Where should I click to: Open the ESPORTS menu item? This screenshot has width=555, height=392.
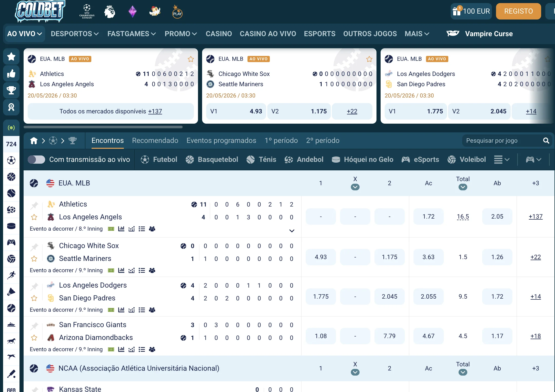(x=320, y=34)
